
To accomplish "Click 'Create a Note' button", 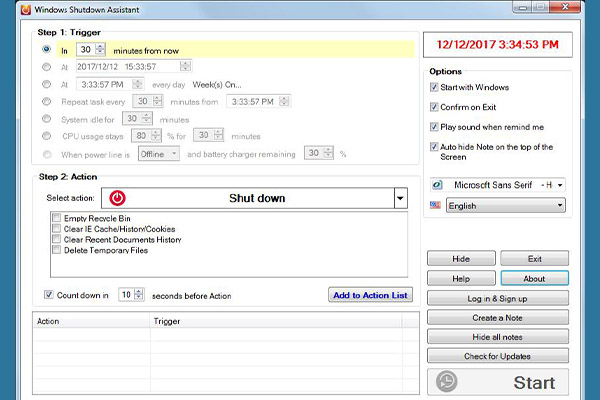I will point(498,317).
